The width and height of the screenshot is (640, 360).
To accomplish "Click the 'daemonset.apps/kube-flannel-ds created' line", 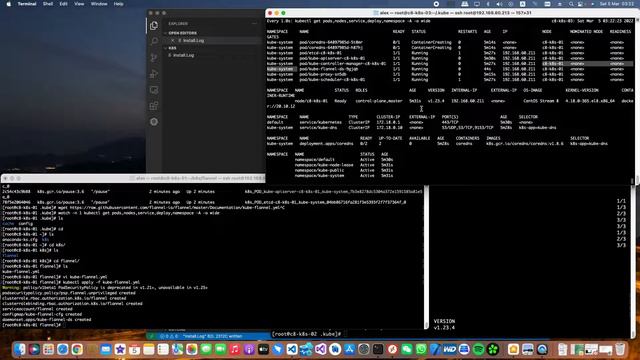I will click(x=47, y=320).
